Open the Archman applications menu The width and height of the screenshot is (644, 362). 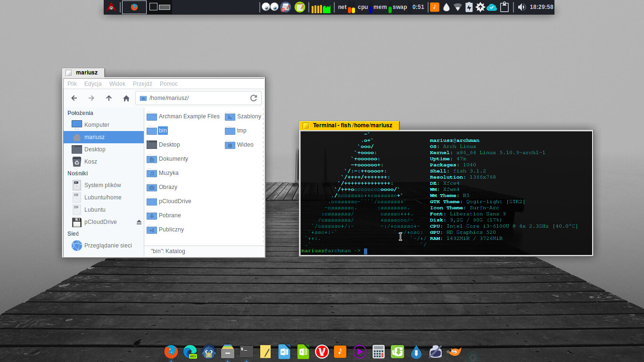[111, 7]
